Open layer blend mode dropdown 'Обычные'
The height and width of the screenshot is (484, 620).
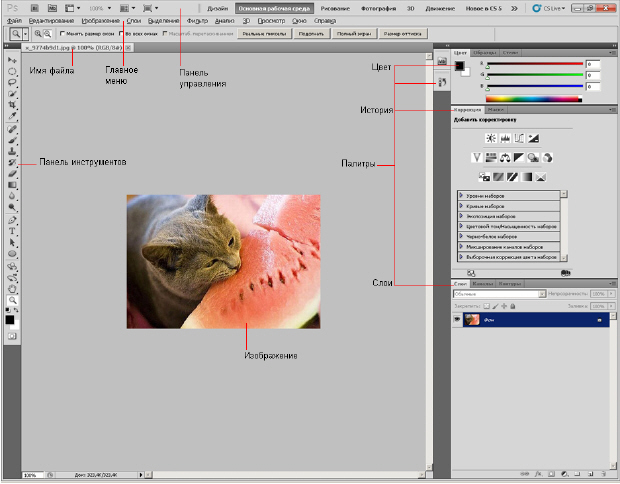(x=498, y=294)
